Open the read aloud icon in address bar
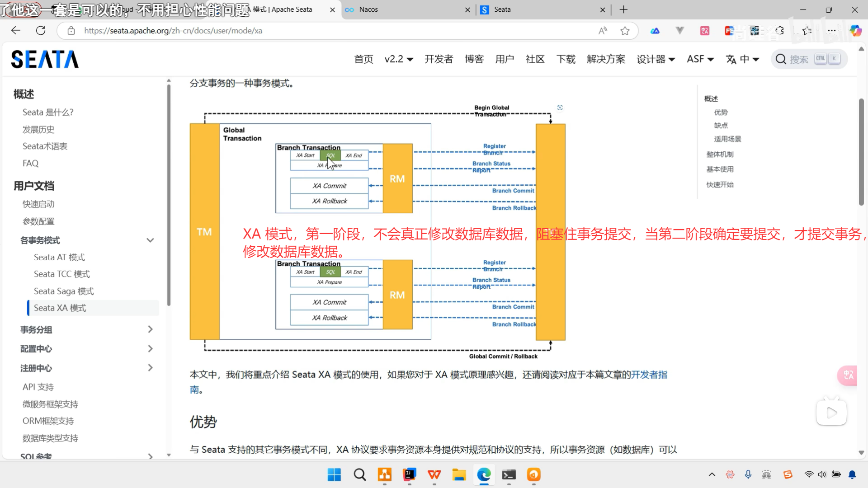868x488 pixels. click(603, 31)
